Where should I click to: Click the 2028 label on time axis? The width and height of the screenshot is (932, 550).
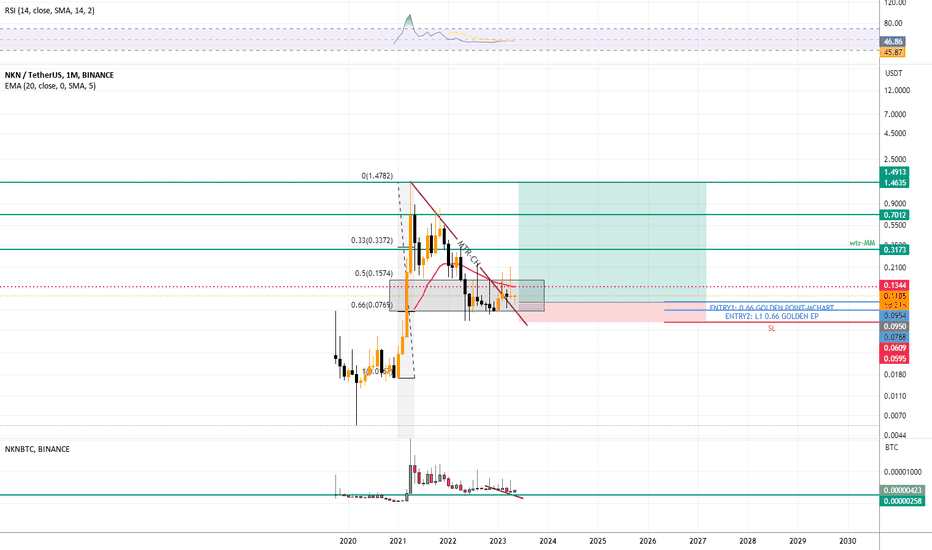pyautogui.click(x=748, y=541)
